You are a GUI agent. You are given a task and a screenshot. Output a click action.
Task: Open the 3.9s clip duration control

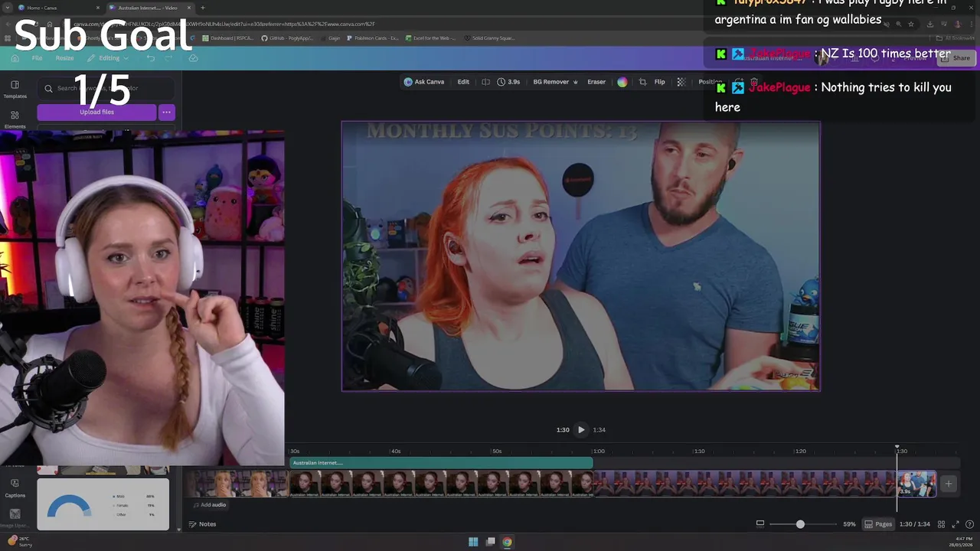pos(508,82)
